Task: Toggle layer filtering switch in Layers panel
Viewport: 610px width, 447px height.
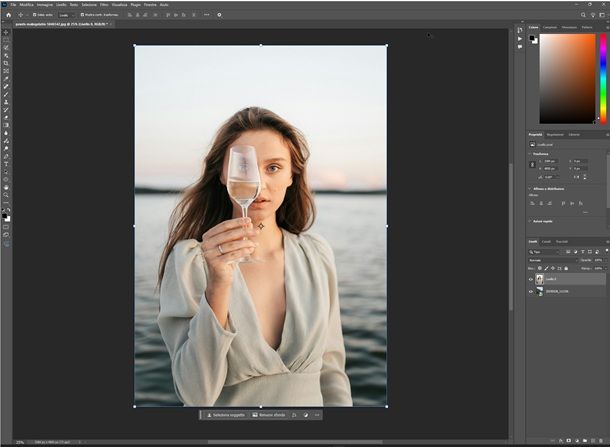Action: [x=607, y=251]
